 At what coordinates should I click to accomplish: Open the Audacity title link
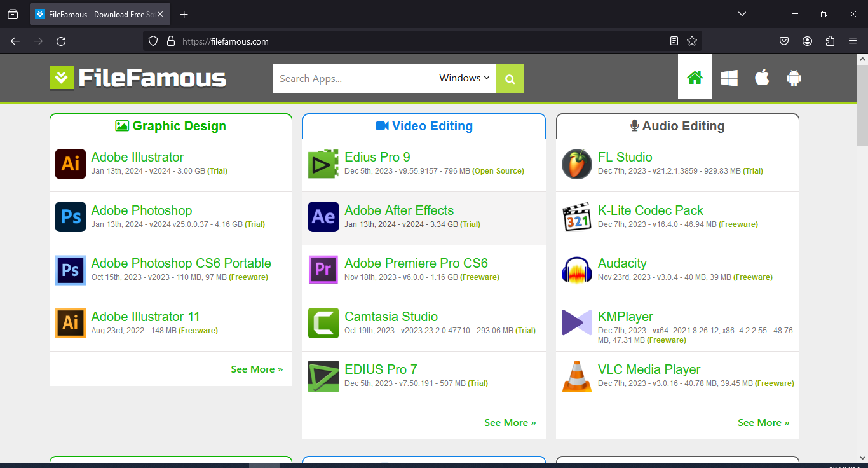pyautogui.click(x=622, y=263)
